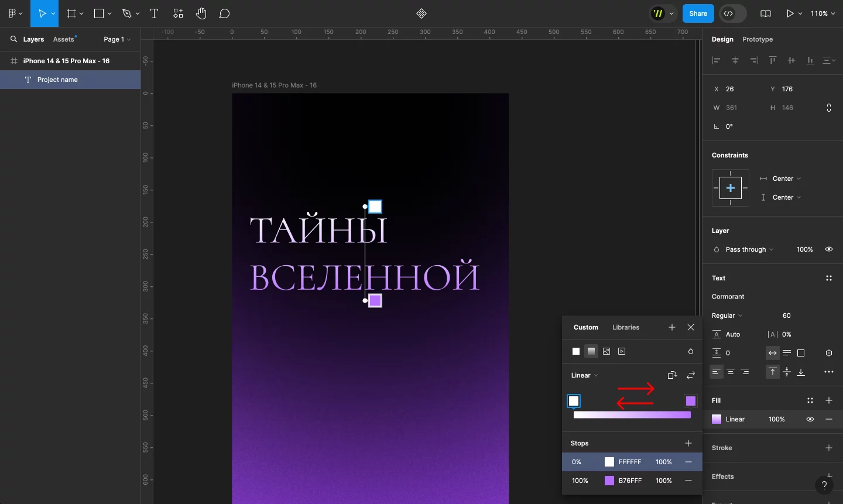Hide the Linear fill with eye icon
Image resolution: width=843 pixels, height=504 pixels.
[x=810, y=419]
